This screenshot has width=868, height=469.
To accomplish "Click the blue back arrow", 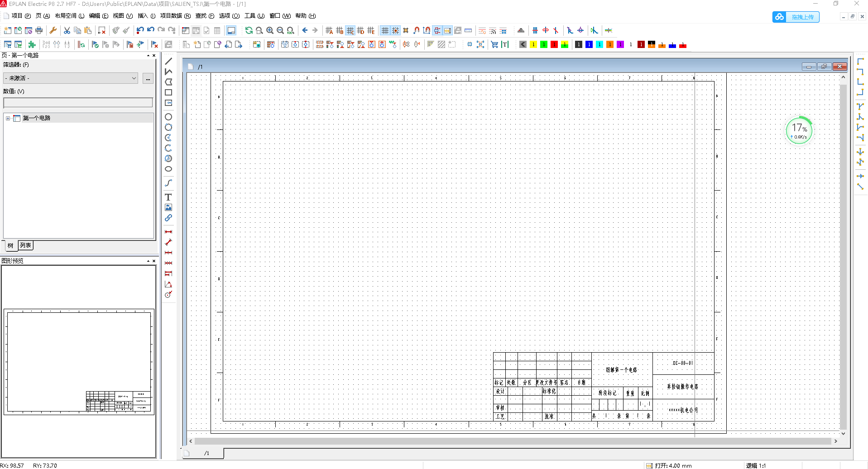I will [305, 30].
